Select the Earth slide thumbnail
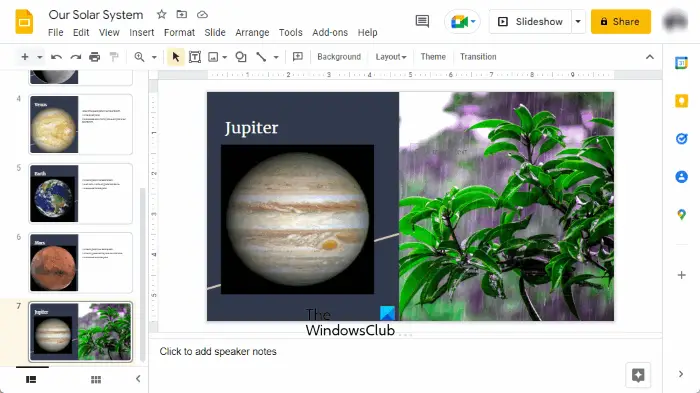The image size is (700, 393). tap(81, 193)
